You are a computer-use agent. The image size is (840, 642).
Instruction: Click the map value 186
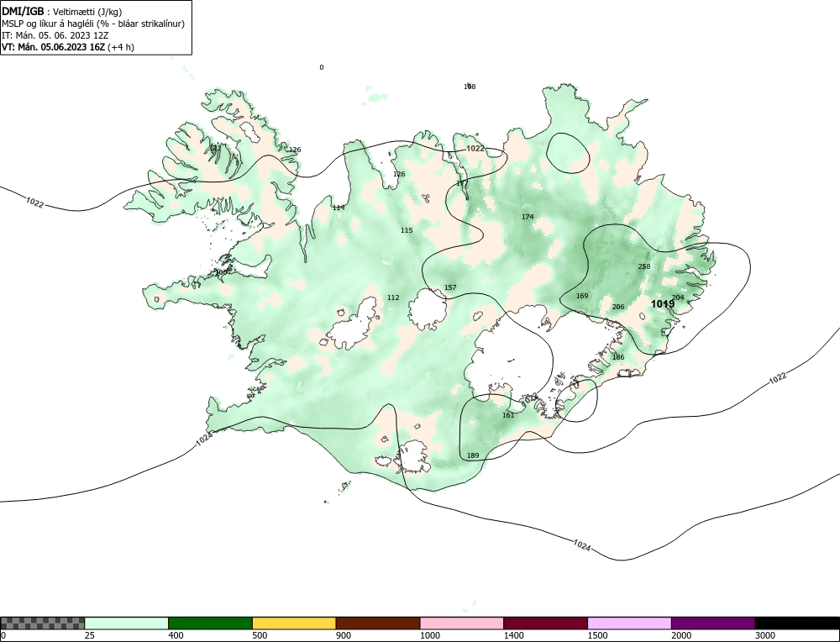[618, 357]
